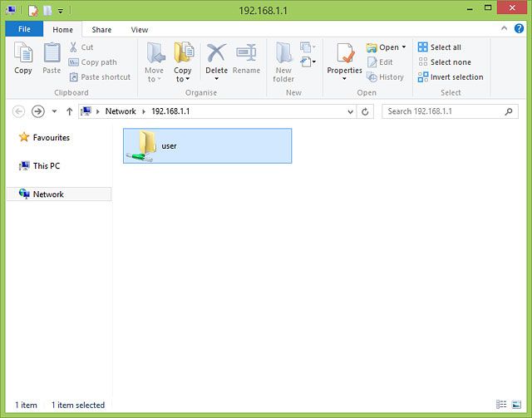Click Invert selection

pyautogui.click(x=451, y=77)
